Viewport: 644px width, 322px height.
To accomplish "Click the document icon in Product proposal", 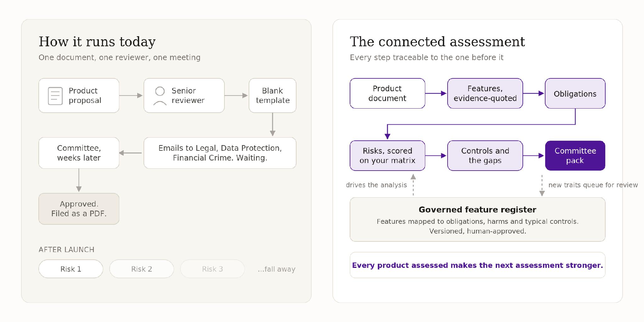I will click(x=55, y=96).
